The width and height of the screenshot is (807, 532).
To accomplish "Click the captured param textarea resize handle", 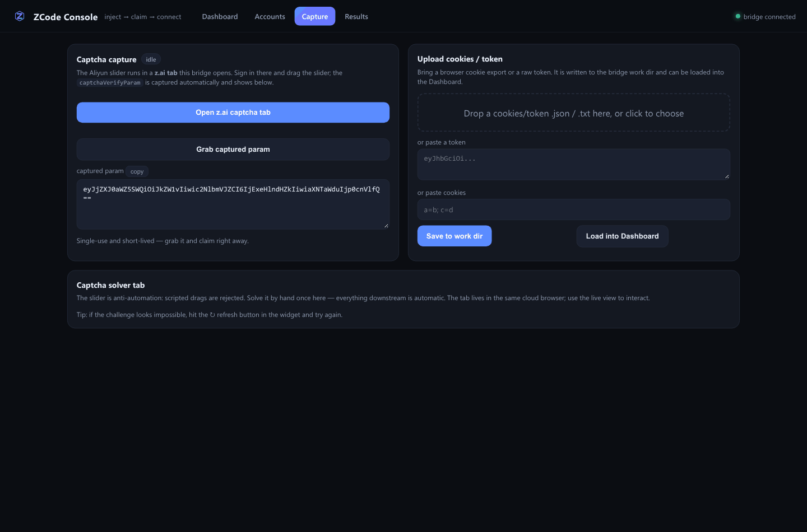I will pyautogui.click(x=386, y=226).
